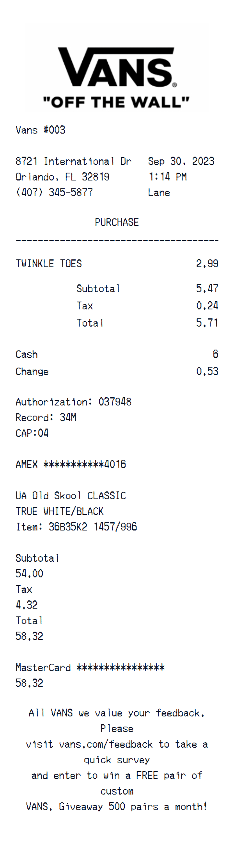Select the Vans #003 store number

[40, 130]
